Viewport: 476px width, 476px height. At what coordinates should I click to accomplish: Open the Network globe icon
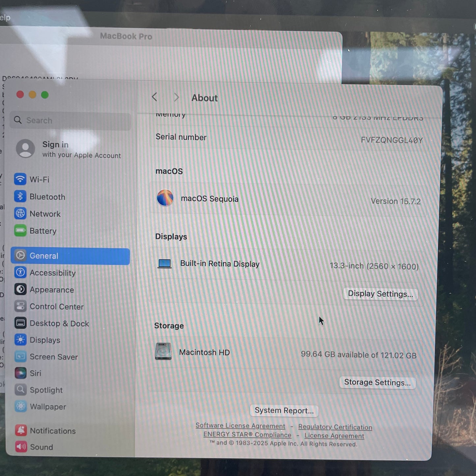click(x=20, y=213)
